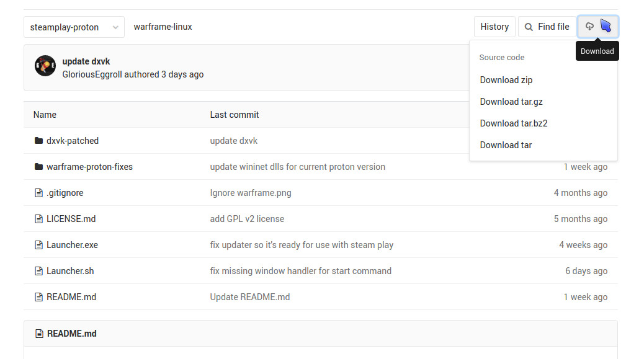This screenshot has height=359, width=644.
Task: Click the 'Name' column header
Action: 45,115
